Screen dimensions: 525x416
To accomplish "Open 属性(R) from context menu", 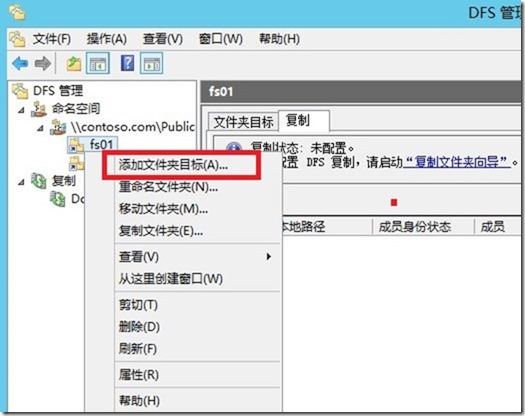I will (x=198, y=375).
